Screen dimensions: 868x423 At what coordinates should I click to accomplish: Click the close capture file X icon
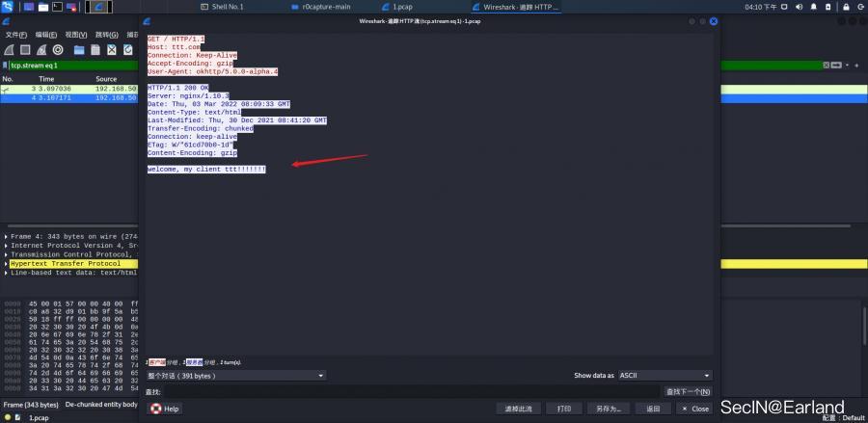[x=113, y=49]
